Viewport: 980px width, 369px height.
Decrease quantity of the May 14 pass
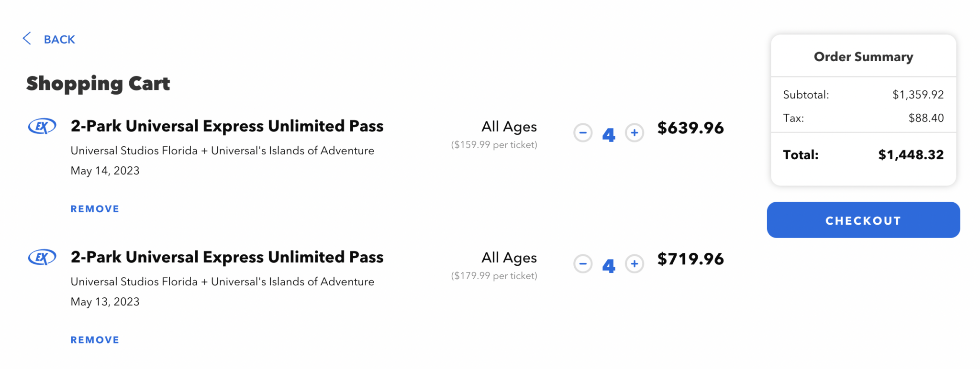point(582,133)
